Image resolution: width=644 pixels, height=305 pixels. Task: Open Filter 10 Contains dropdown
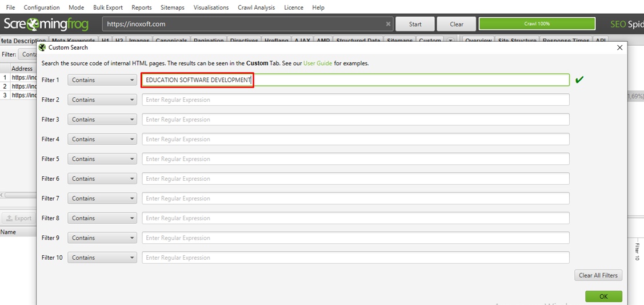click(102, 258)
